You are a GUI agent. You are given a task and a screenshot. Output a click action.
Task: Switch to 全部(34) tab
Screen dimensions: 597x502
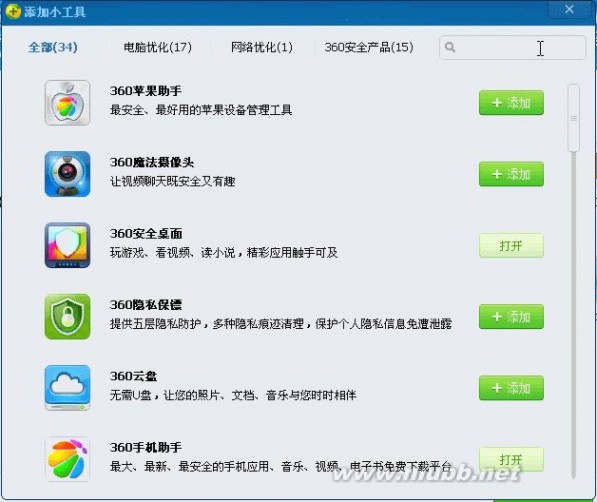point(53,47)
